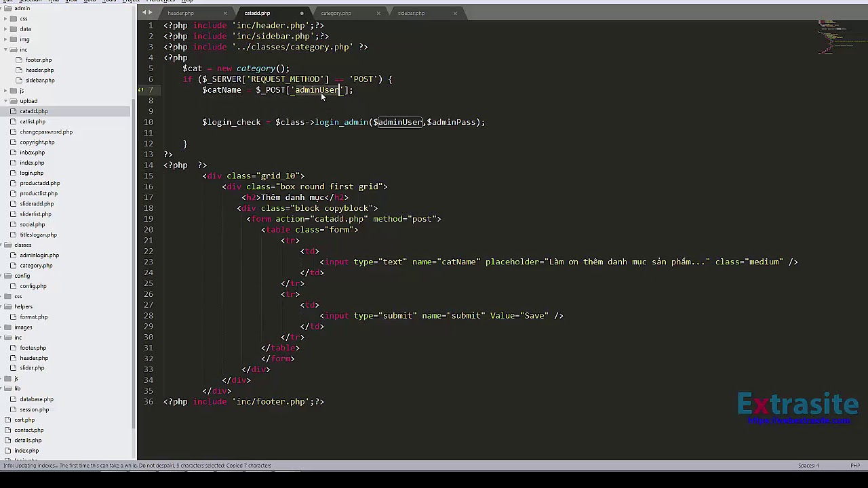Viewport: 868px width, 488px height.
Task: Open slider.php in the sidebar
Action: (x=32, y=368)
